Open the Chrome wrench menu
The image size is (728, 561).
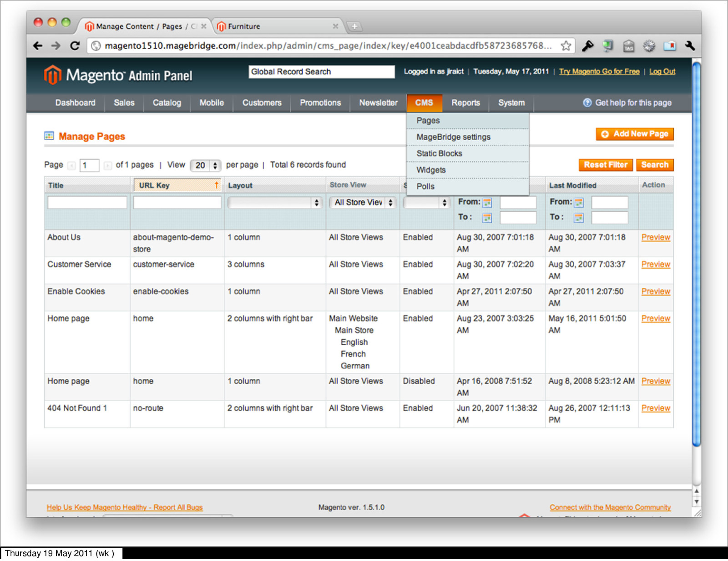[690, 46]
